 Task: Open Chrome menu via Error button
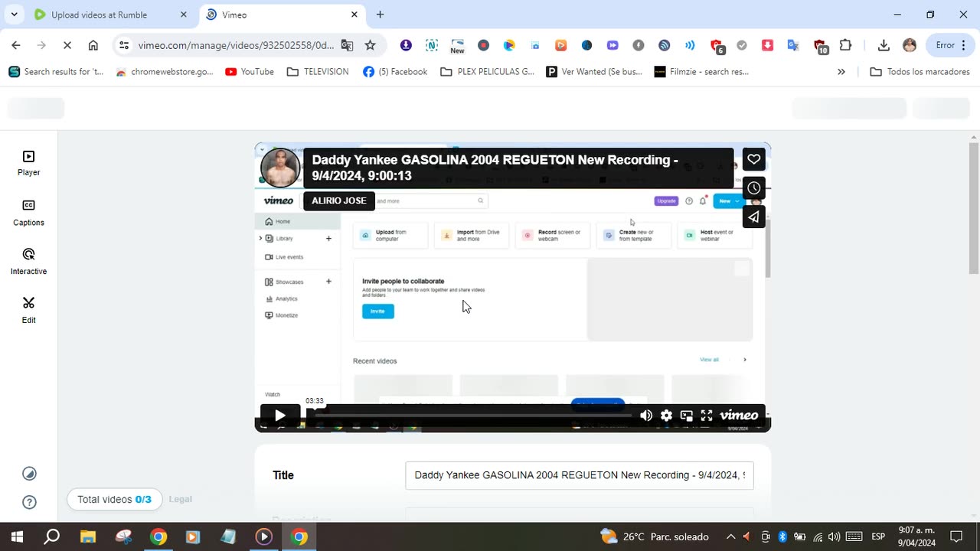coord(950,45)
